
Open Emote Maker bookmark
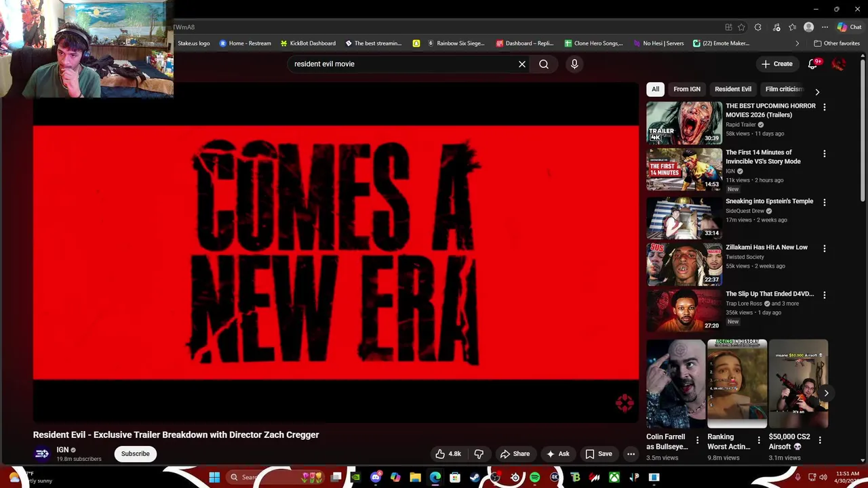pyautogui.click(x=721, y=43)
